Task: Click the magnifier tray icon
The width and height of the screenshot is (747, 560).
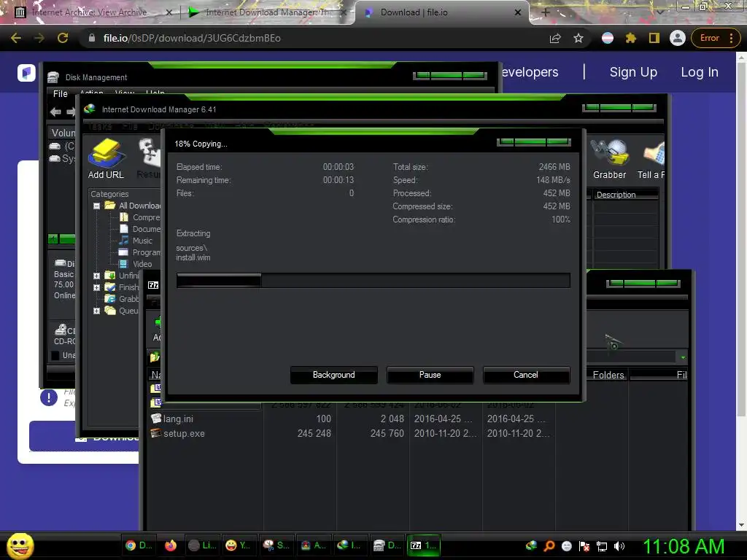Action: (x=549, y=546)
